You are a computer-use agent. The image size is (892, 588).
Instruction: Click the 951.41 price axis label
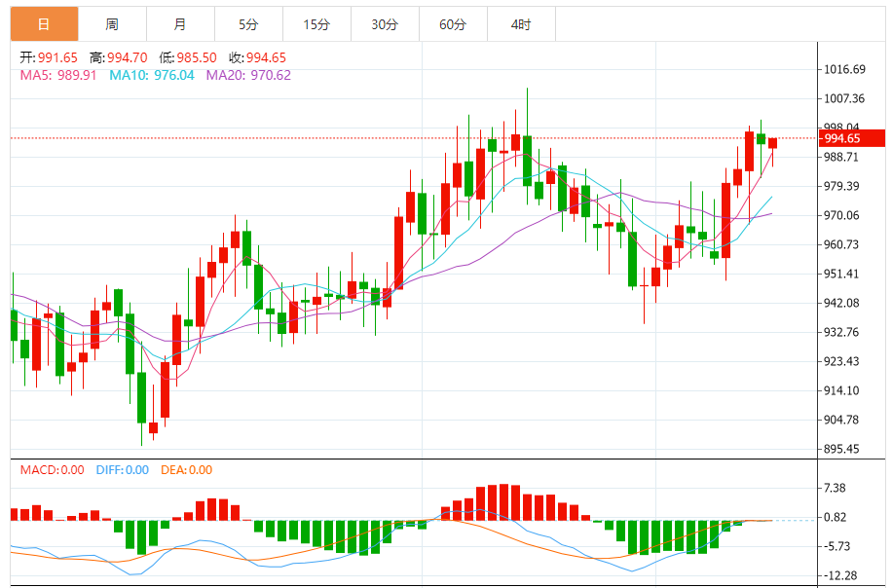(841, 274)
